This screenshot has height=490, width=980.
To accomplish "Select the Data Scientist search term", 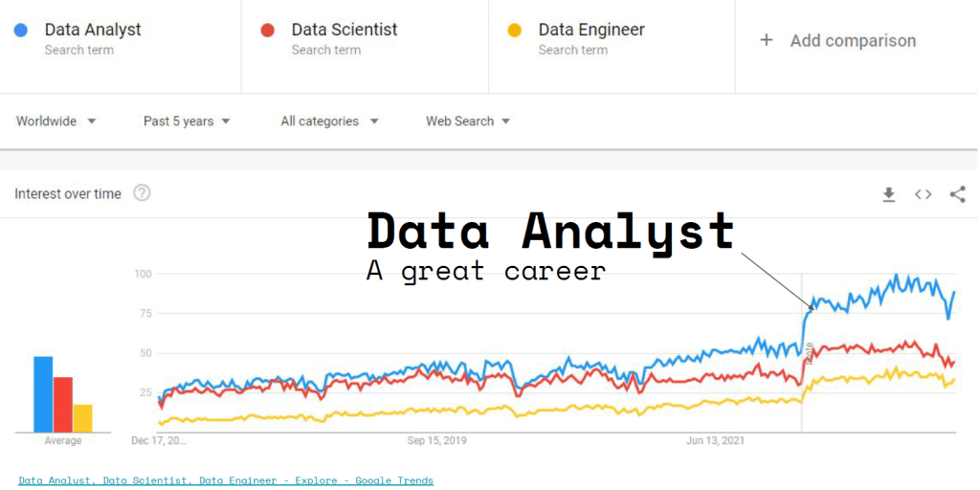I will coord(345,31).
